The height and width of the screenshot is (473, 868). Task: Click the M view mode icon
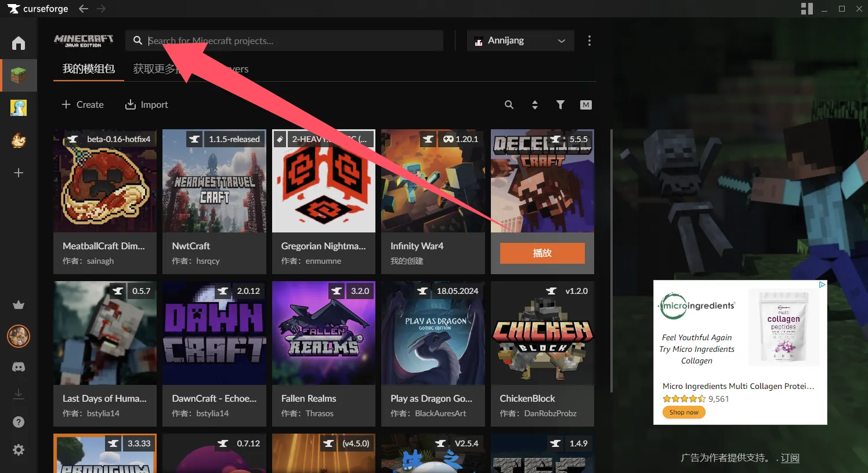click(586, 105)
